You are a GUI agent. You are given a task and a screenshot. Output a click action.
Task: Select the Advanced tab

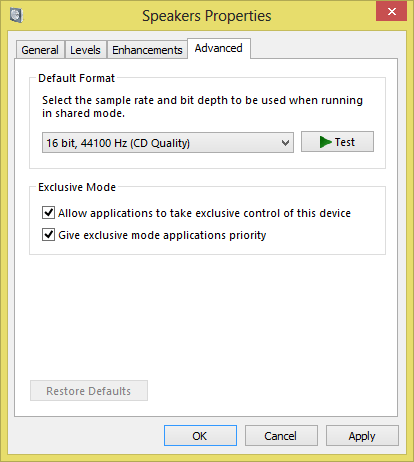219,48
